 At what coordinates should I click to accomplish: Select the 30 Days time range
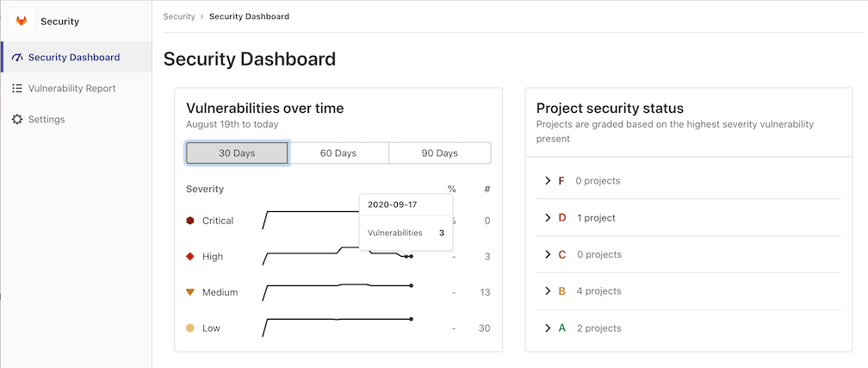237,153
